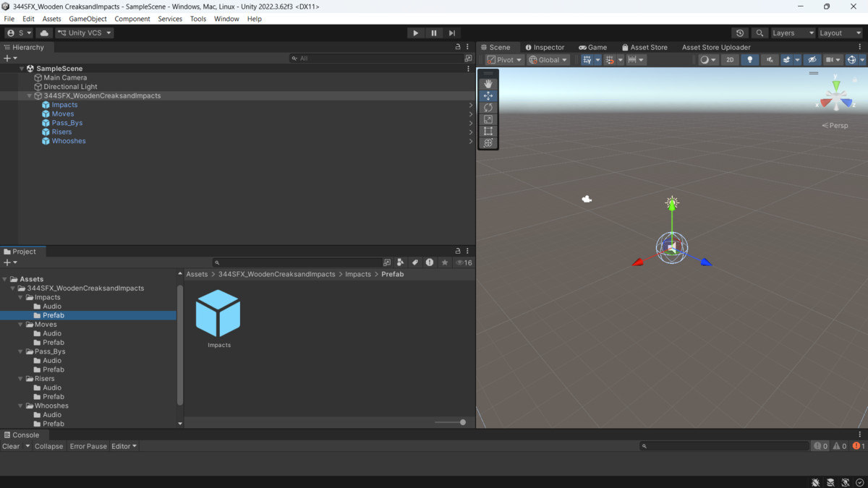The height and width of the screenshot is (488, 868).
Task: Open the Console Editor dropdown
Action: point(124,446)
